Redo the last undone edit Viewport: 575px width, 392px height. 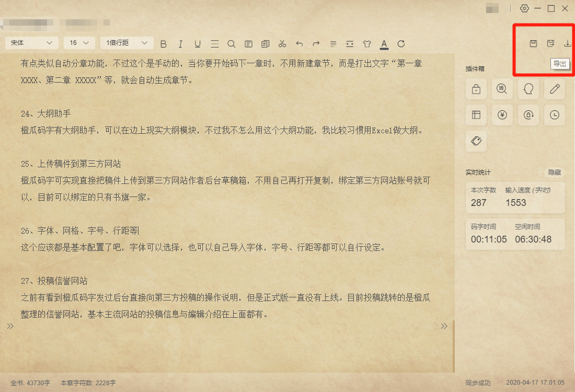point(316,44)
